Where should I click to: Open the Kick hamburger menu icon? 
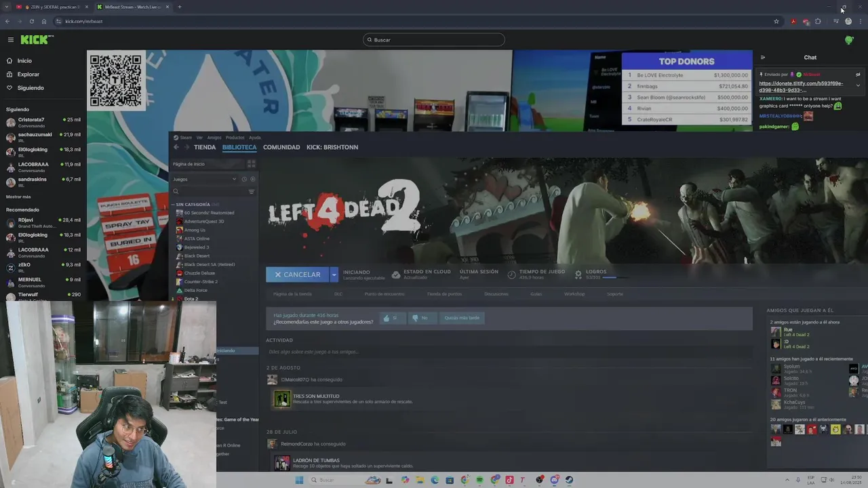10,40
